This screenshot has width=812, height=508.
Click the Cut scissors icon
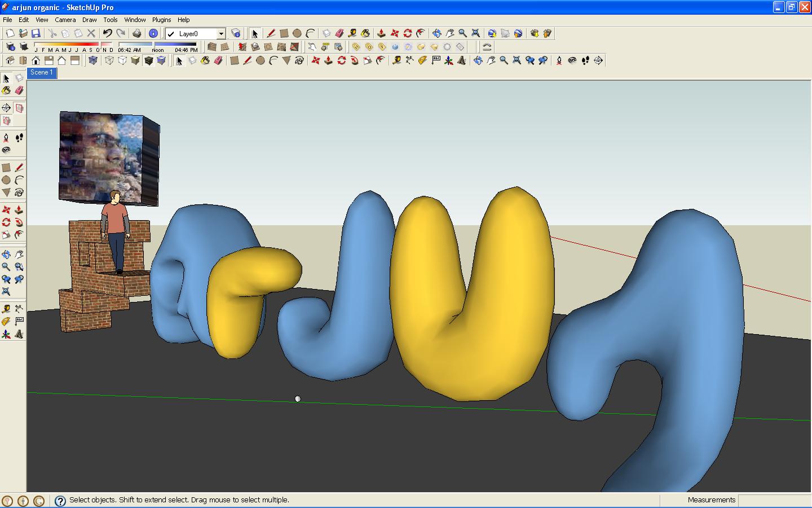pos(52,33)
